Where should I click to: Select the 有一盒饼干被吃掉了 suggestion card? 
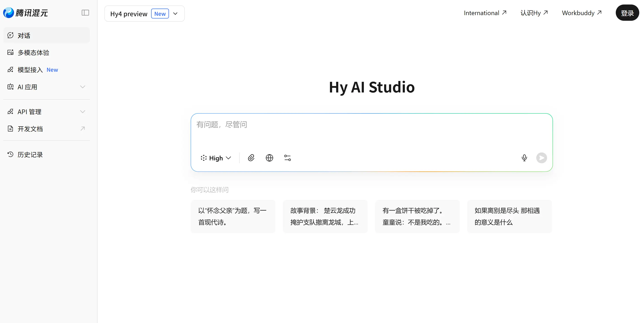(x=417, y=216)
